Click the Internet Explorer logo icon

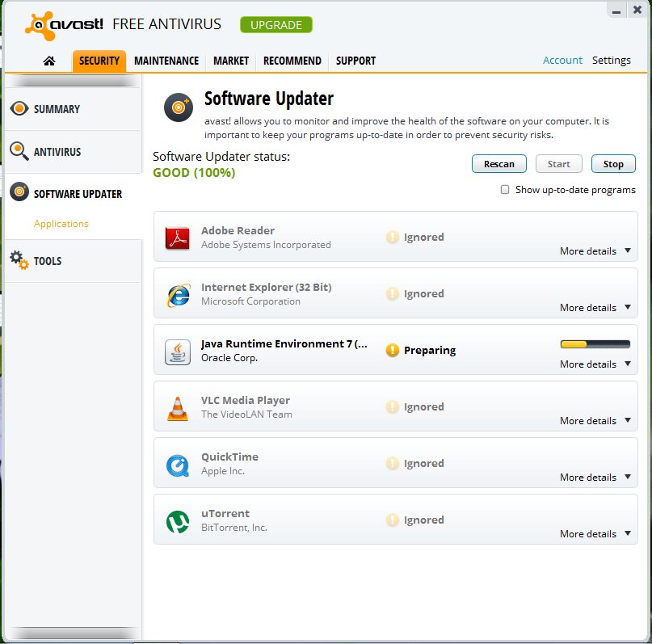[x=177, y=295]
